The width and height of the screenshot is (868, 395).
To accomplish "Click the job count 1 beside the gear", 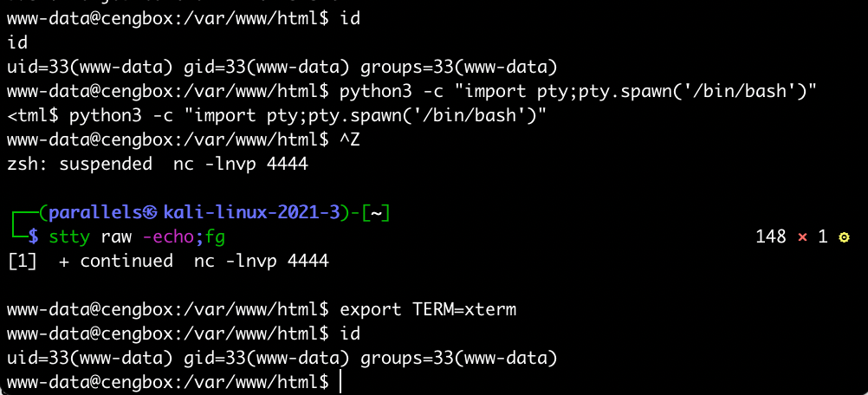I will point(823,236).
